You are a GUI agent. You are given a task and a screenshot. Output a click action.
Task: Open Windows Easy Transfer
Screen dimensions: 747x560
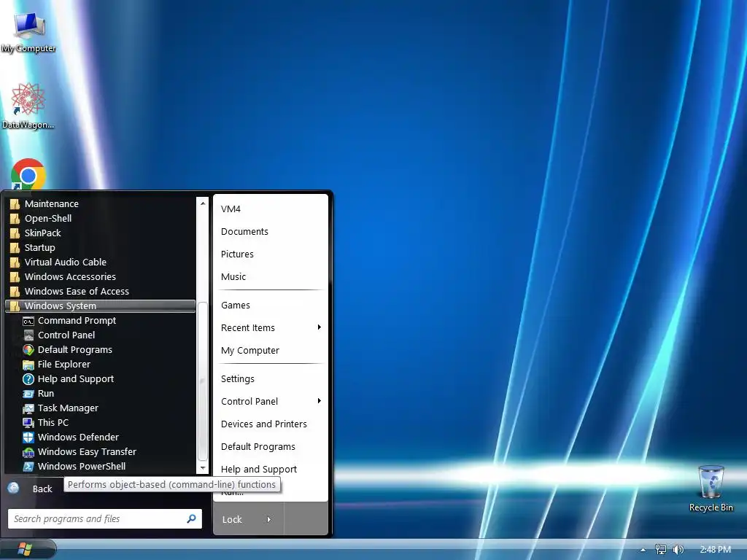(x=100, y=451)
